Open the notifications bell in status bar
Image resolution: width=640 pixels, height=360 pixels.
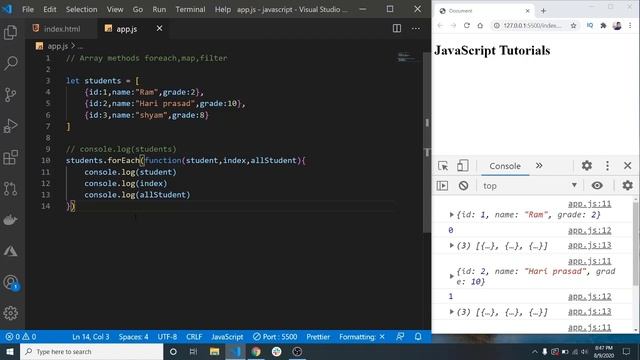tap(418, 337)
